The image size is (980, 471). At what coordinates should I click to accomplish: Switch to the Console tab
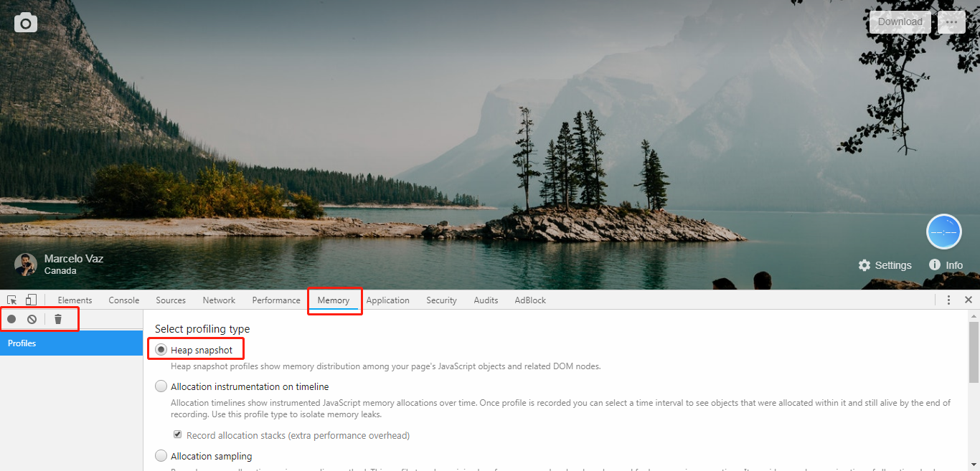[x=124, y=300]
